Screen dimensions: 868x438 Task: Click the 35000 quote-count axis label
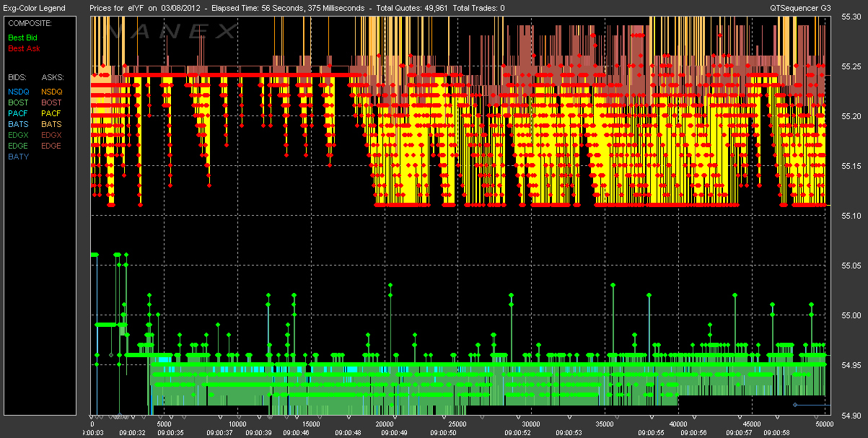pyautogui.click(x=604, y=424)
